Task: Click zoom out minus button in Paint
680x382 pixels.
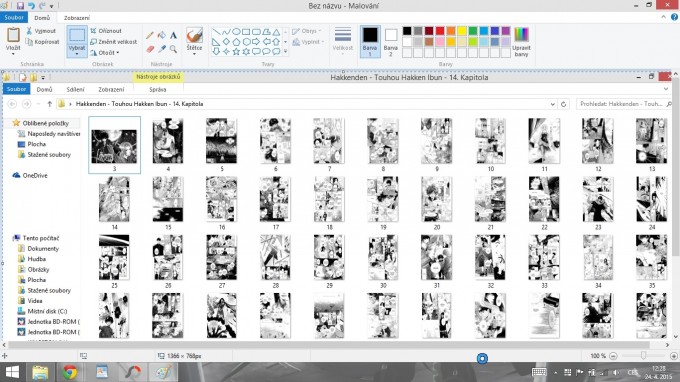Action: (613, 356)
